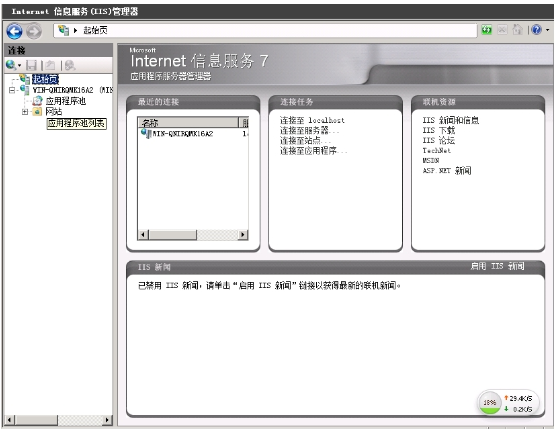Open IIS 论坛 link
The image size is (557, 429).
439,140
